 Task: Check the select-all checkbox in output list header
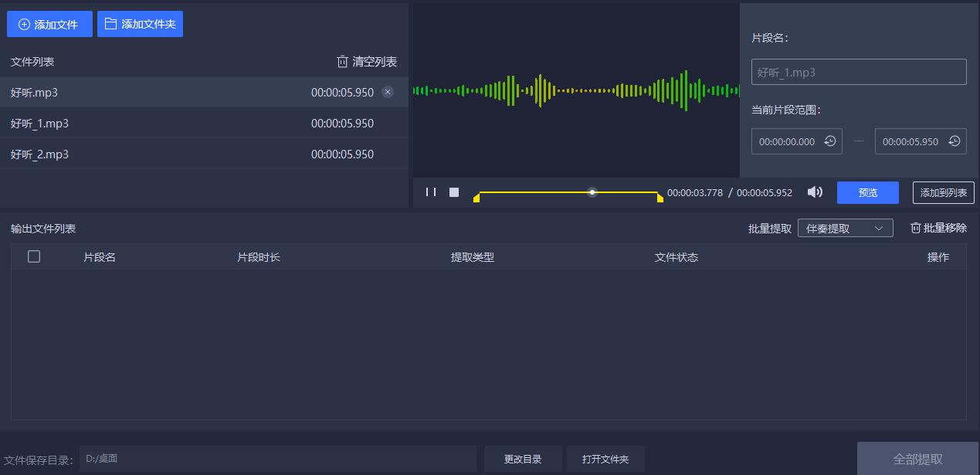pyautogui.click(x=33, y=256)
